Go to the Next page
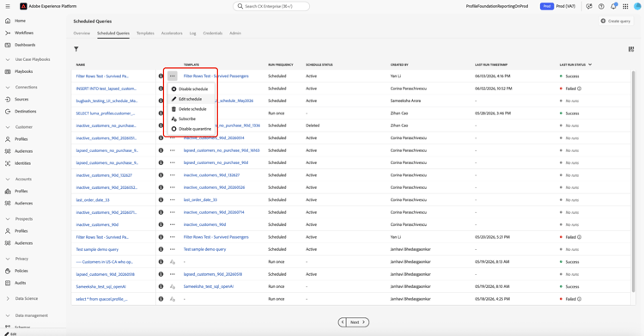Image resolution: width=644 pixels, height=336 pixels. coord(357,322)
